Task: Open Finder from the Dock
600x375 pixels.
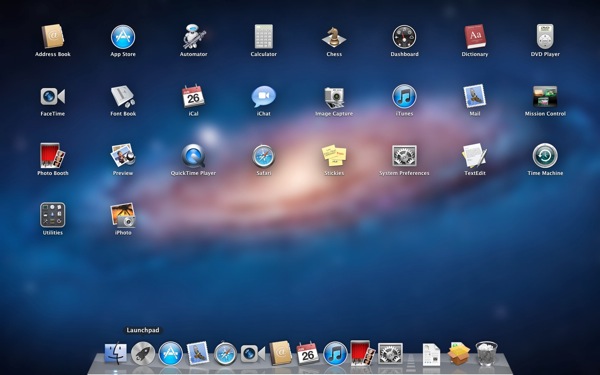Action: tap(115, 353)
